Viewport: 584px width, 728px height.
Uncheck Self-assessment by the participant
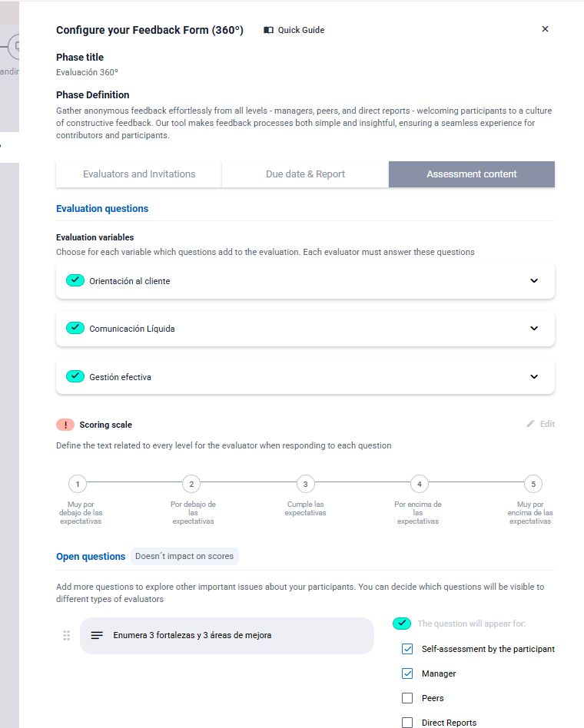click(x=407, y=649)
